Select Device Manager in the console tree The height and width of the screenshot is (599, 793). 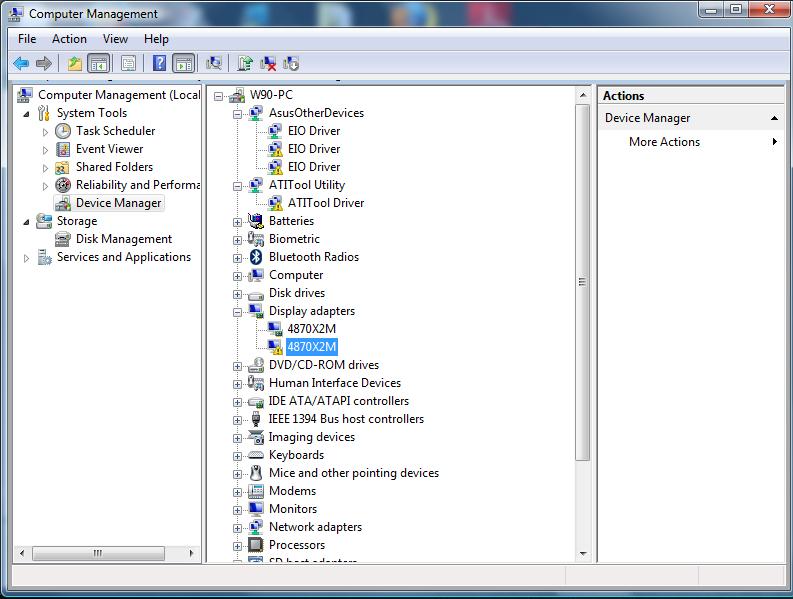pyautogui.click(x=118, y=203)
